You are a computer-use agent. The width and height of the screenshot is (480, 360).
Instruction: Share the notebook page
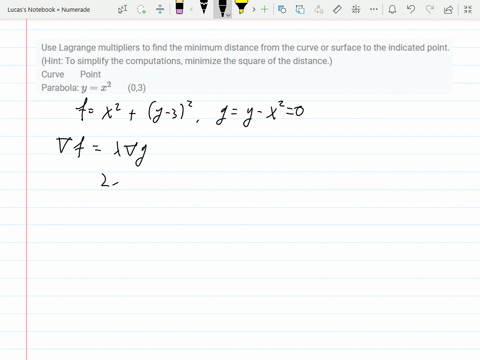coord(448,10)
